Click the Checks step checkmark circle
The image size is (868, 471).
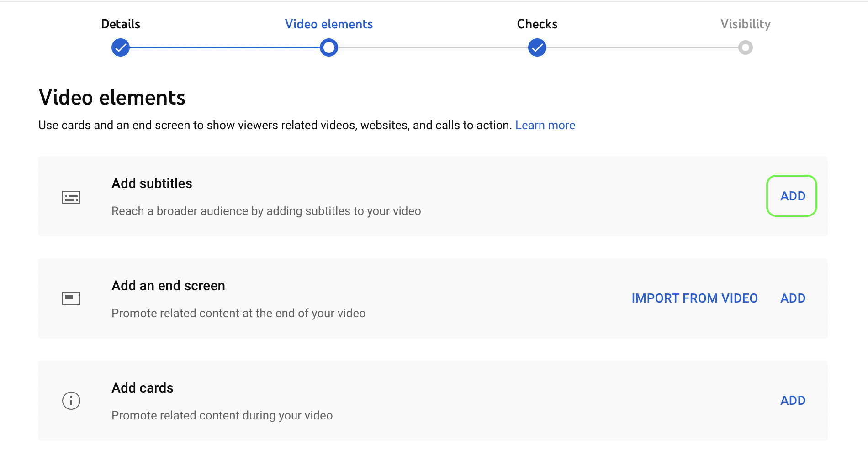coord(537,47)
